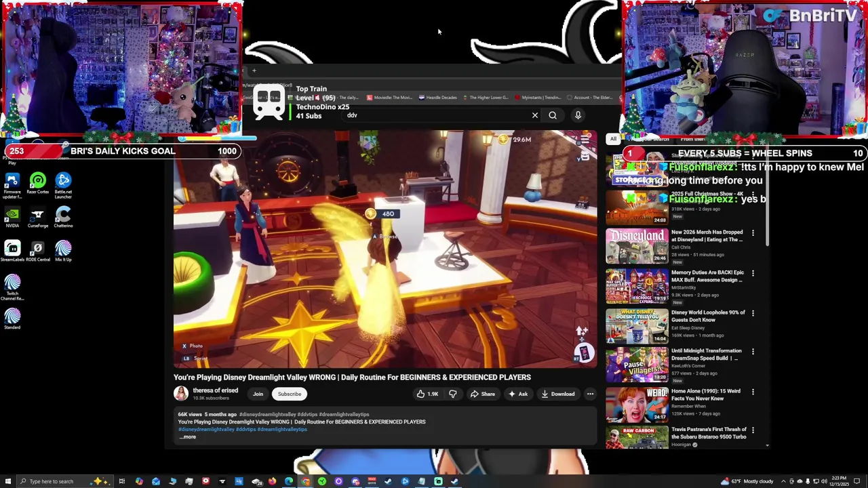Open New 2026 Merch Disneyland thumbnail
The height and width of the screenshot is (488, 868).
(x=637, y=245)
